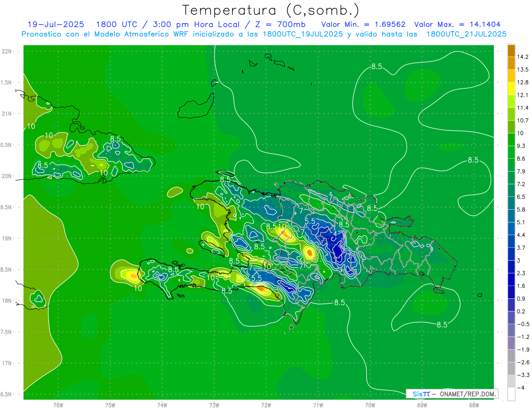
Task: Click the '17N' latitude axis label
Action: pyautogui.click(x=6, y=363)
